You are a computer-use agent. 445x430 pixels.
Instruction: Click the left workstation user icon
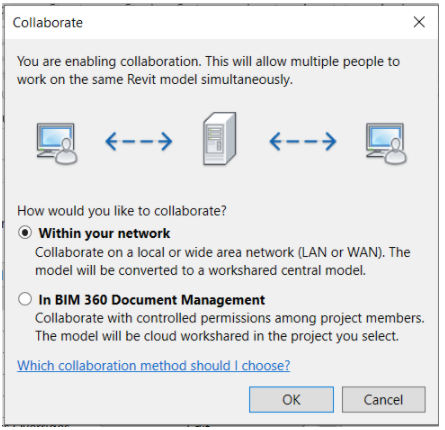coord(57,143)
